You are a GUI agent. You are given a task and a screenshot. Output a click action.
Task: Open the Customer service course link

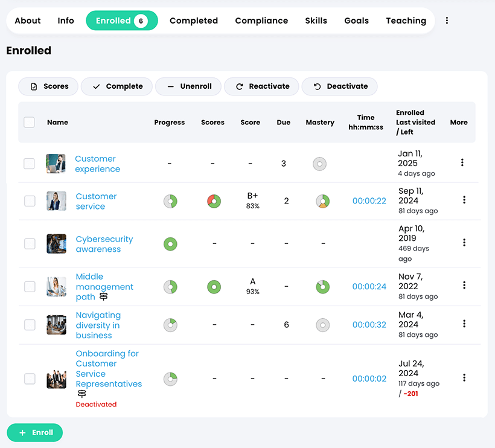[96, 202]
